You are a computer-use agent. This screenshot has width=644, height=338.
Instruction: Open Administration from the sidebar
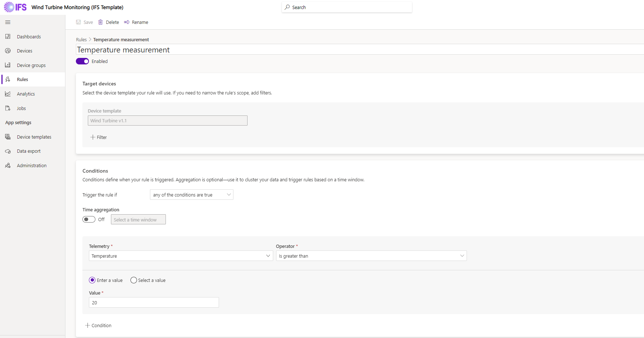[31, 165]
